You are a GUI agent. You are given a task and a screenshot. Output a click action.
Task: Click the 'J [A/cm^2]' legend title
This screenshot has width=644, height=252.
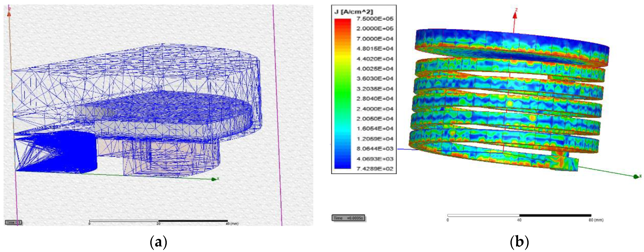pos(353,12)
